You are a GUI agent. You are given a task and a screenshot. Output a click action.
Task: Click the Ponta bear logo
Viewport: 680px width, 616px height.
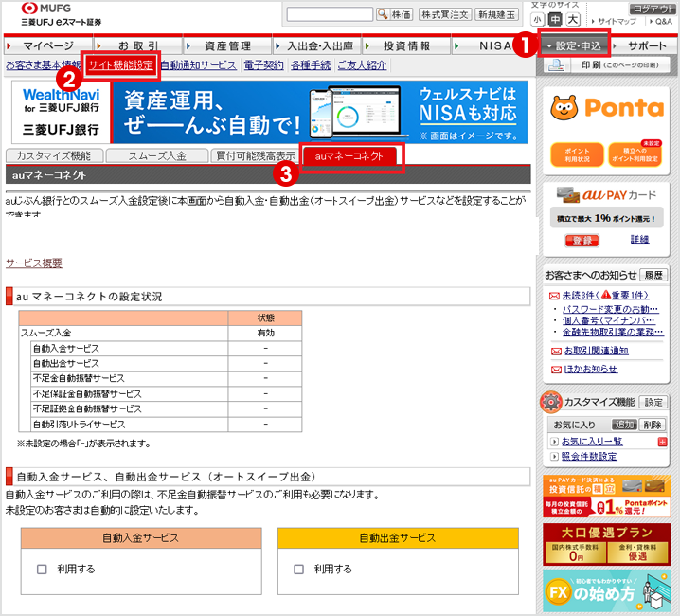pos(569,107)
